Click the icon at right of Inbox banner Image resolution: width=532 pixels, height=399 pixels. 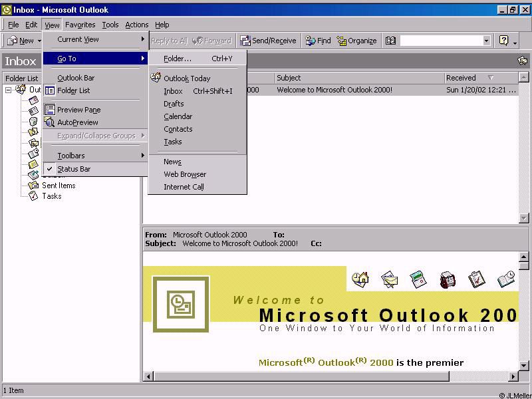tap(523, 61)
